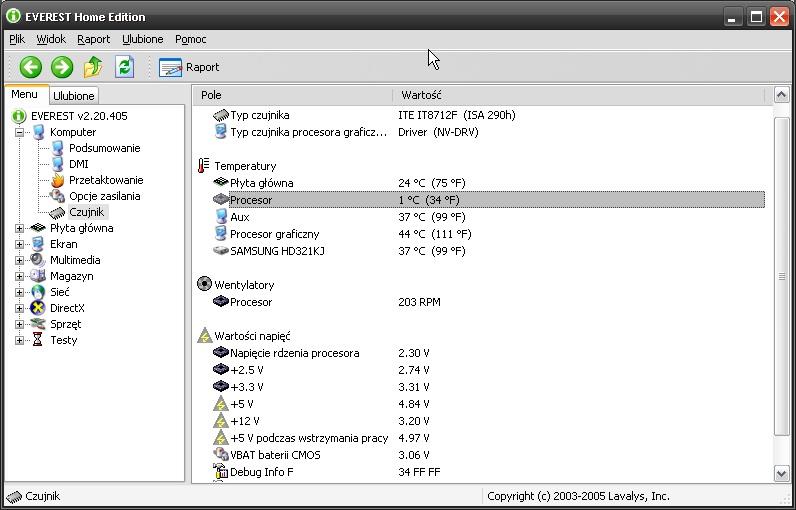This screenshot has width=796, height=510.
Task: Select the Opcje zasilania tree item
Action: click(x=105, y=196)
